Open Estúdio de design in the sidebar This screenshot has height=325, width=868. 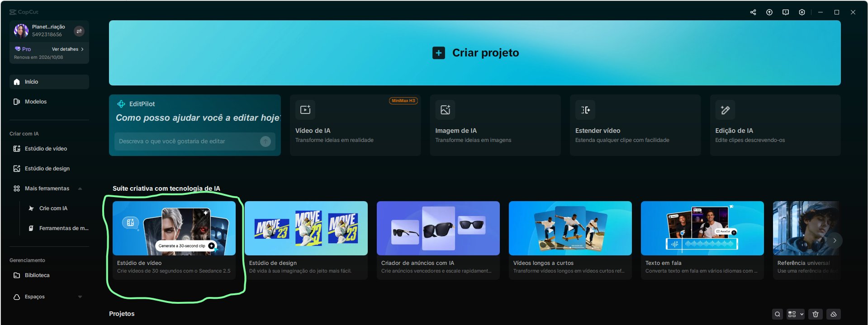(49, 169)
